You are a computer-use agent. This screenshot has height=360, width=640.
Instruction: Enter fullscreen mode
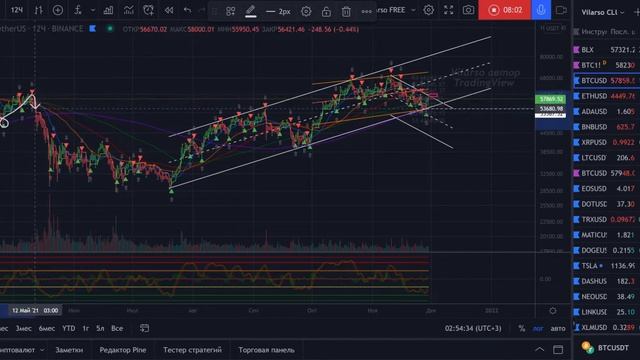pos(449,10)
